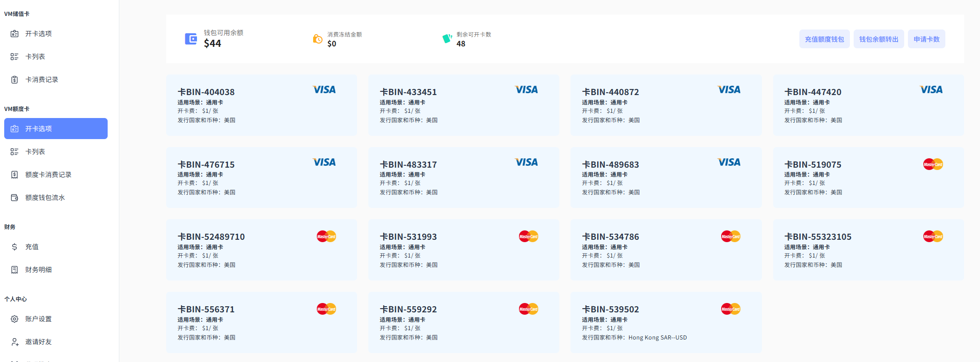This screenshot has height=362, width=980.
Task: Open 财务明细 in the sidebar
Action: coord(38,270)
